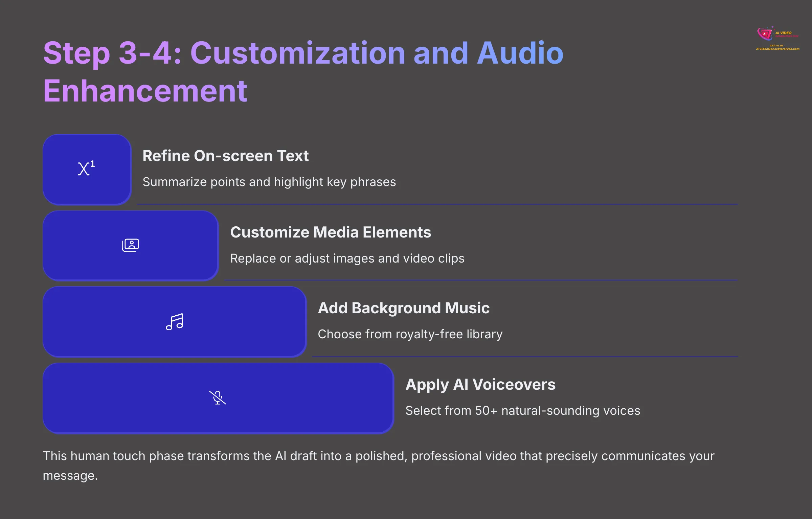Open the AIVideoGeneratorsFree.com link
812x519 pixels.
(x=777, y=49)
